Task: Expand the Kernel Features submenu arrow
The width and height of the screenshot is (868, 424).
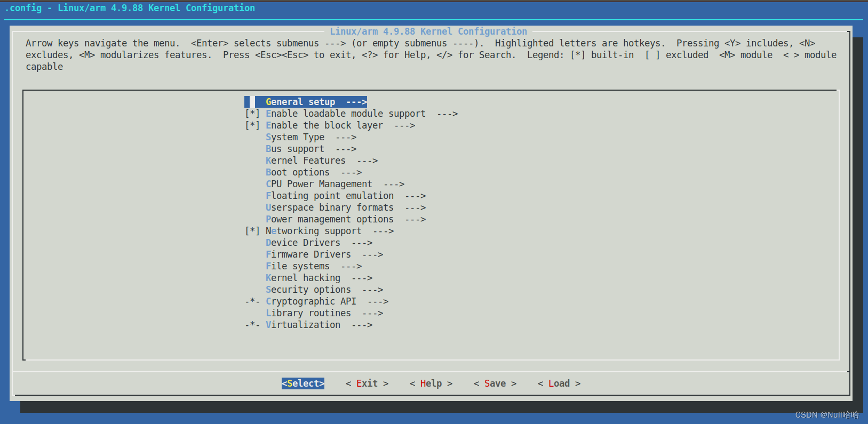Action: (367, 161)
